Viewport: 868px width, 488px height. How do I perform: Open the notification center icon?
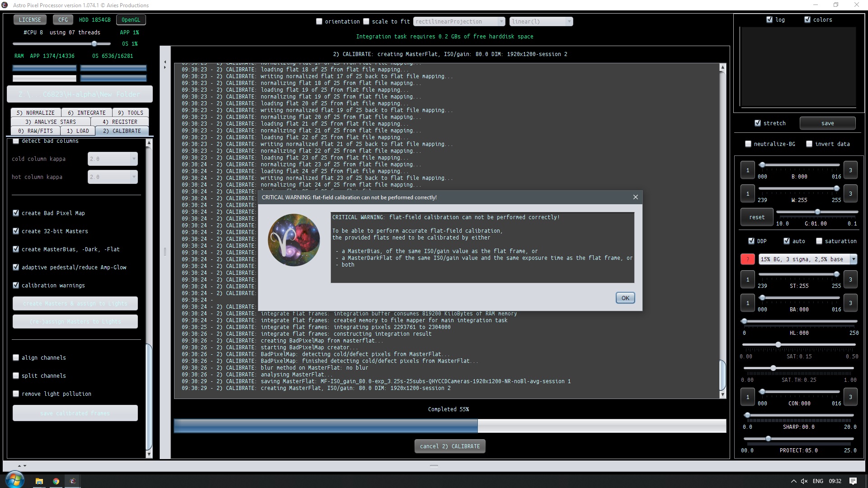(x=853, y=481)
